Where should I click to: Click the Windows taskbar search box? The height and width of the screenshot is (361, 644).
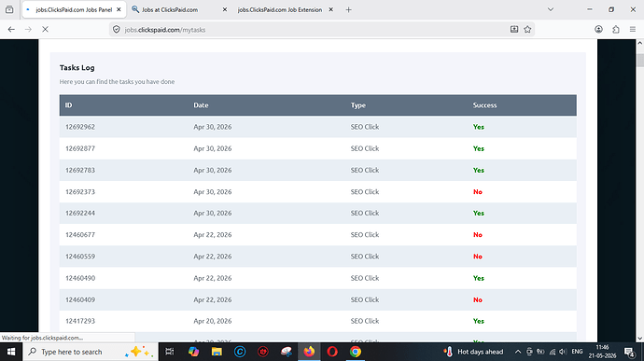[90, 352]
